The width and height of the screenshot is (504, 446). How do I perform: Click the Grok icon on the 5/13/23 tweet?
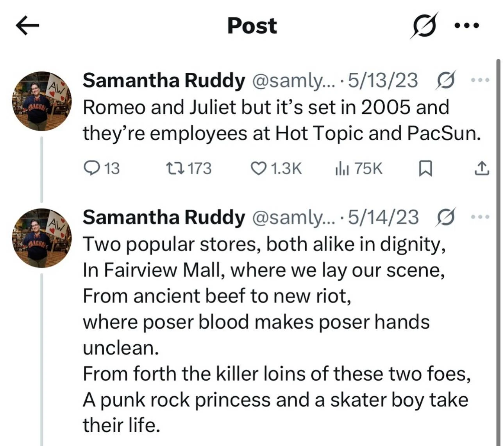[446, 81]
